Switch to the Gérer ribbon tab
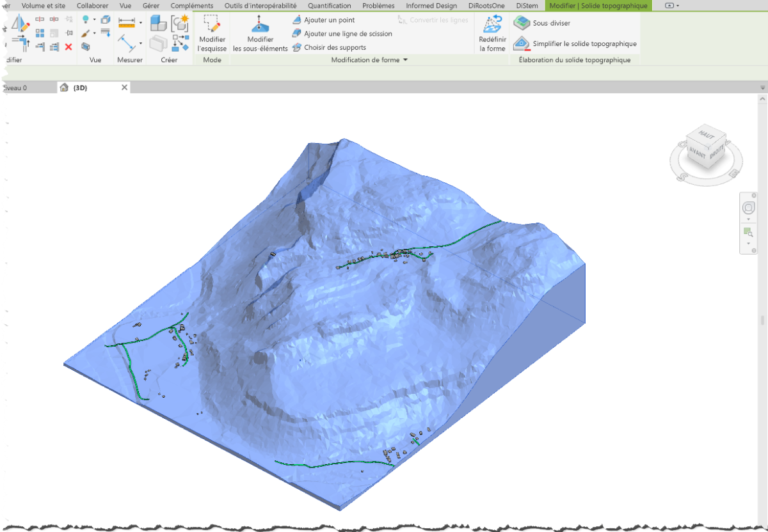Image resolution: width=768 pixels, height=532 pixels. 151,6
